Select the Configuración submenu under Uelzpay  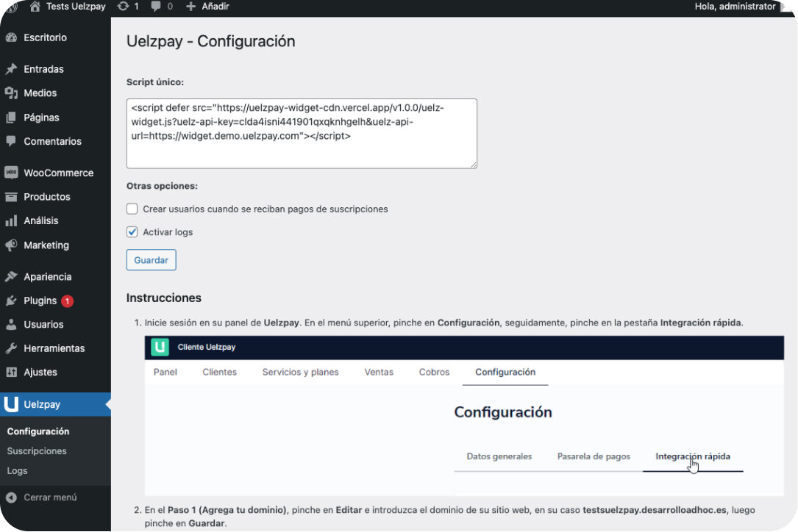pos(38,431)
